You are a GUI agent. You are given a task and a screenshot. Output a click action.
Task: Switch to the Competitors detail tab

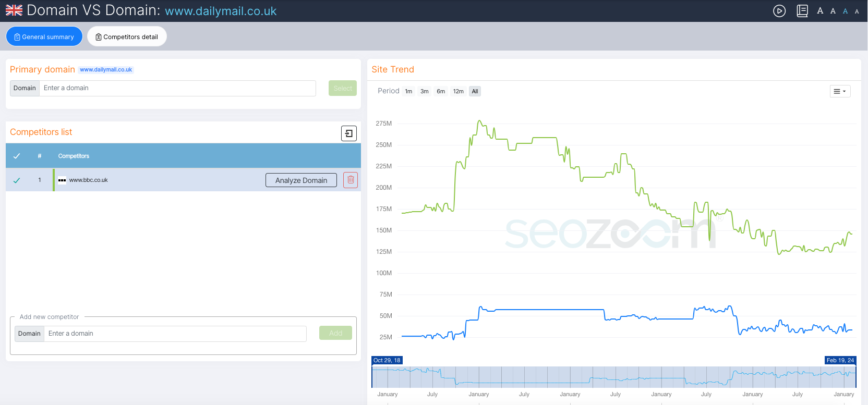pos(127,36)
